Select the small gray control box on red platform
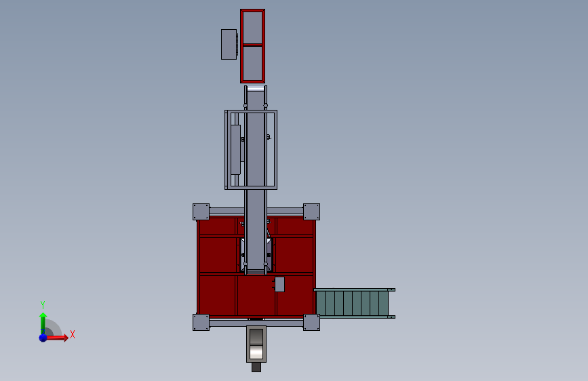 click(279, 284)
